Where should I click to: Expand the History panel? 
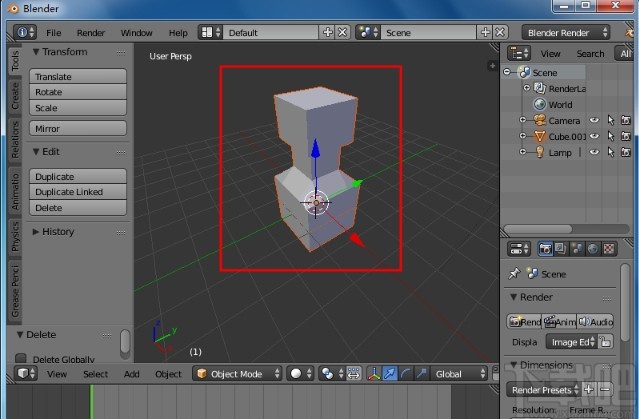coord(36,232)
